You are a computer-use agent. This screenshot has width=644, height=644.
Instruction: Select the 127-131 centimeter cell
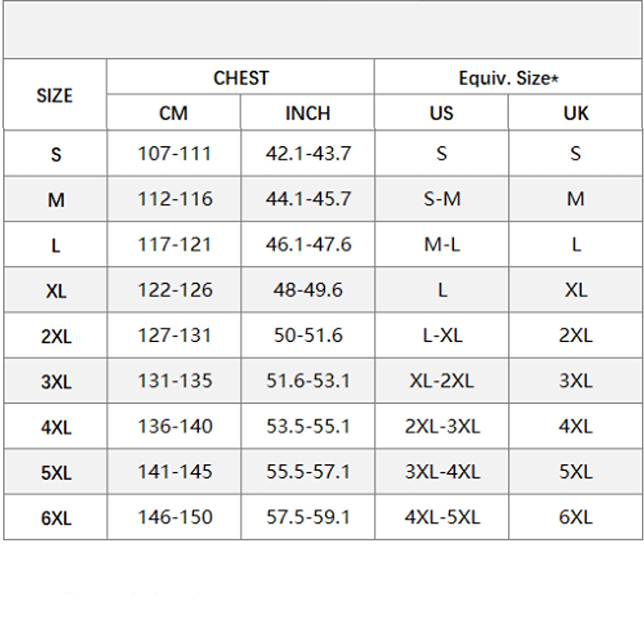174,335
